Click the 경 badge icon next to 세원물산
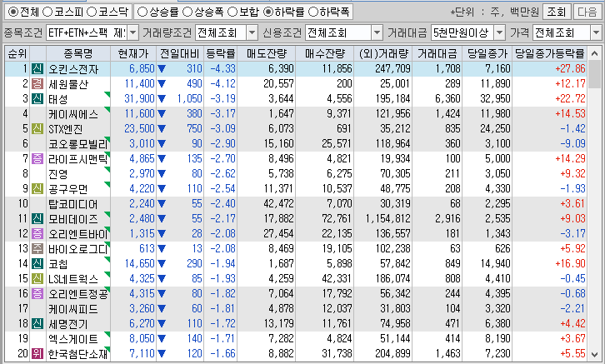Image resolution: width=605 pixels, height=364 pixels. coord(37,83)
